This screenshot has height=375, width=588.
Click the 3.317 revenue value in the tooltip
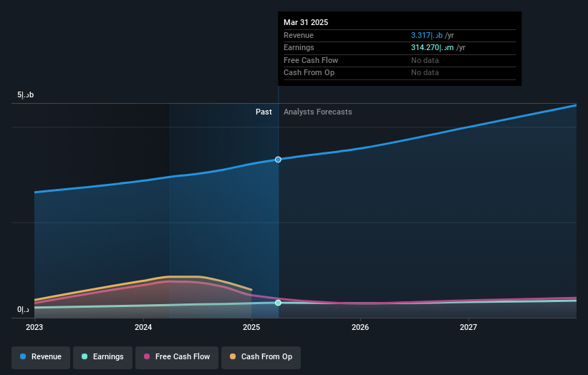pos(427,35)
